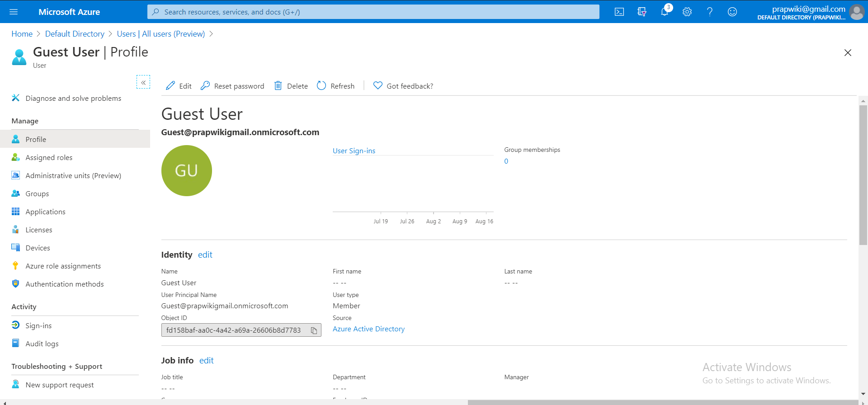Click edit next to Identity

pos(205,255)
